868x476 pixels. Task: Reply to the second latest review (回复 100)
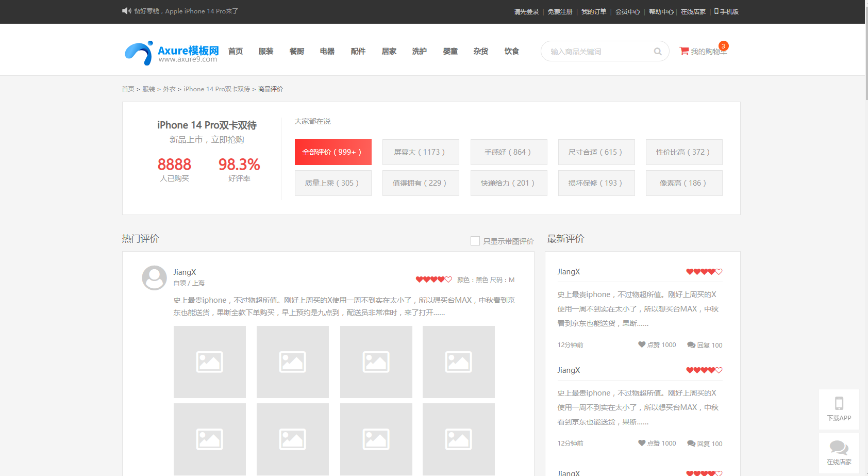click(x=705, y=444)
